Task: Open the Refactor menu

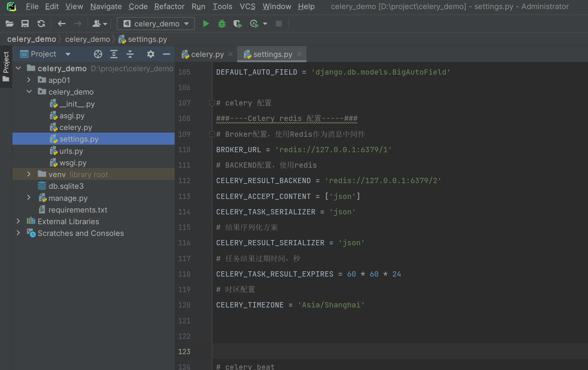Action: point(169,6)
